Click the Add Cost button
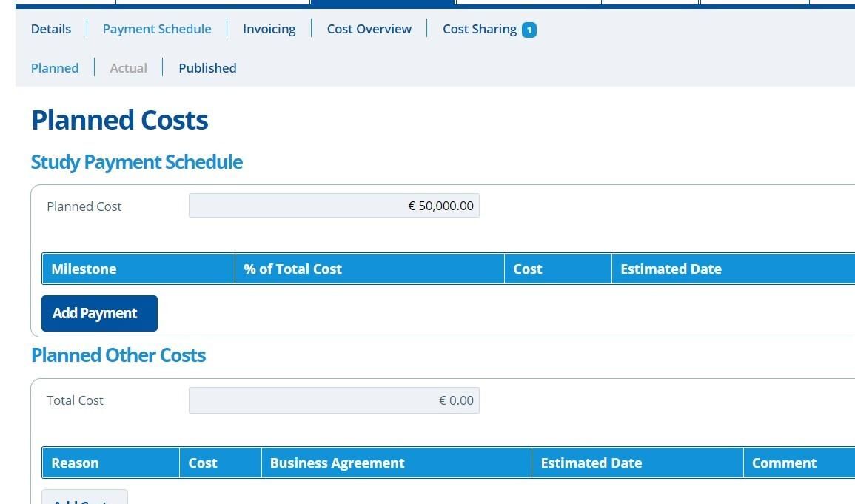Screen dimensions: 855x504 pyautogui.click(x=84, y=497)
